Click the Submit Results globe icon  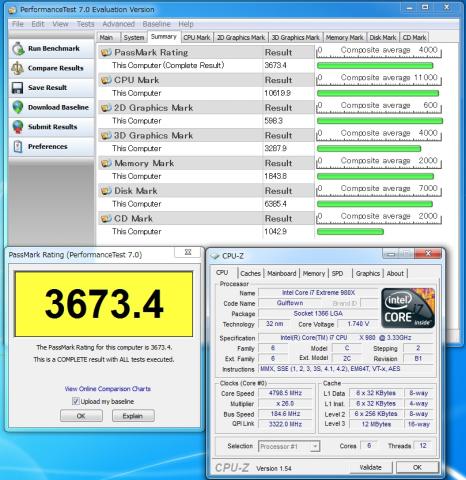18,127
